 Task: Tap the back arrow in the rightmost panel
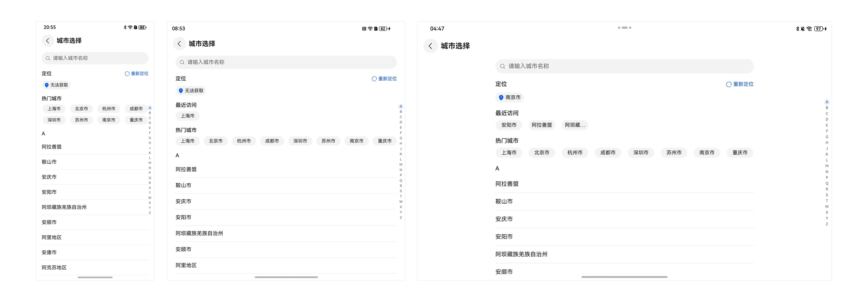pyautogui.click(x=430, y=46)
